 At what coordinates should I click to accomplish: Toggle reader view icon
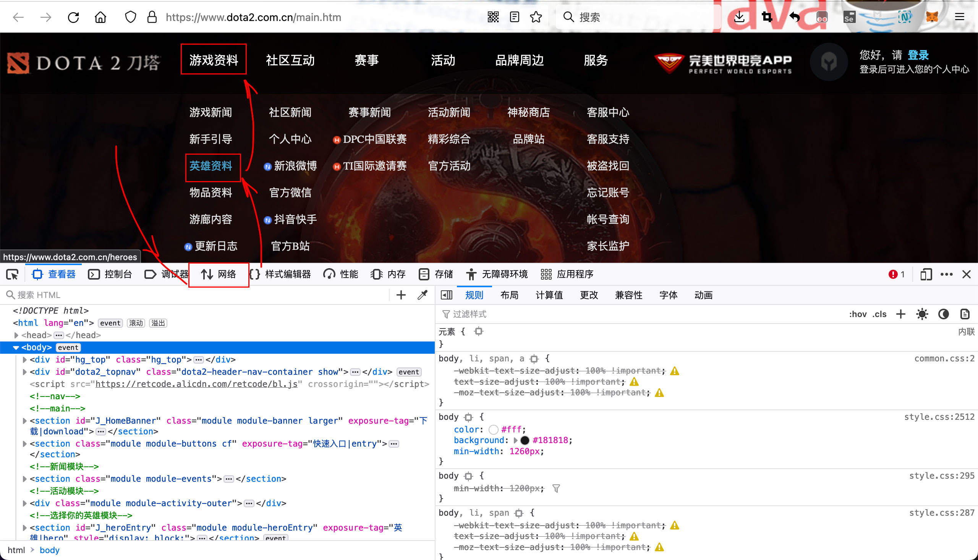[x=515, y=17]
